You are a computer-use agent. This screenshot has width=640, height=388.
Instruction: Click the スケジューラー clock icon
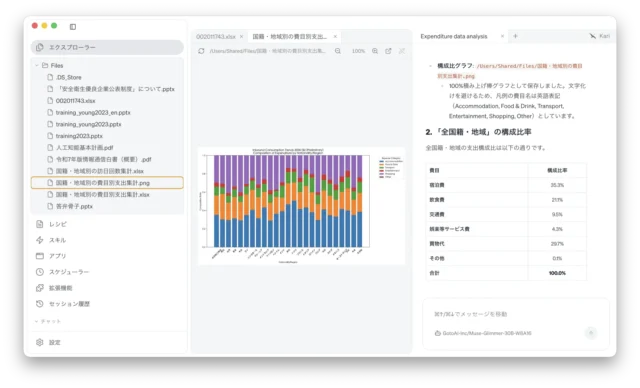(40, 272)
